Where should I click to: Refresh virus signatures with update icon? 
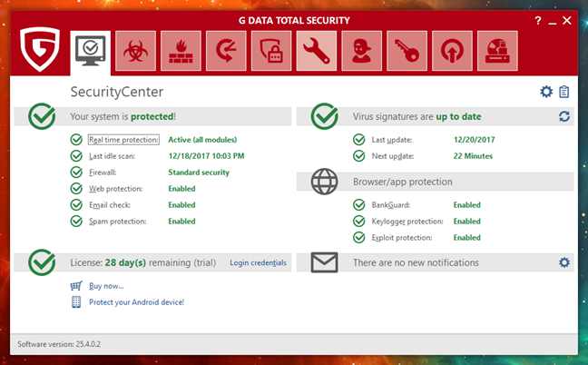click(564, 117)
